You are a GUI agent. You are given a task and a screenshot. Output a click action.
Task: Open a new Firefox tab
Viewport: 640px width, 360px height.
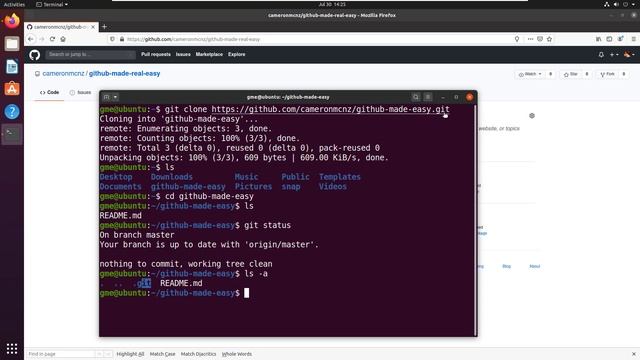pyautogui.click(x=104, y=27)
